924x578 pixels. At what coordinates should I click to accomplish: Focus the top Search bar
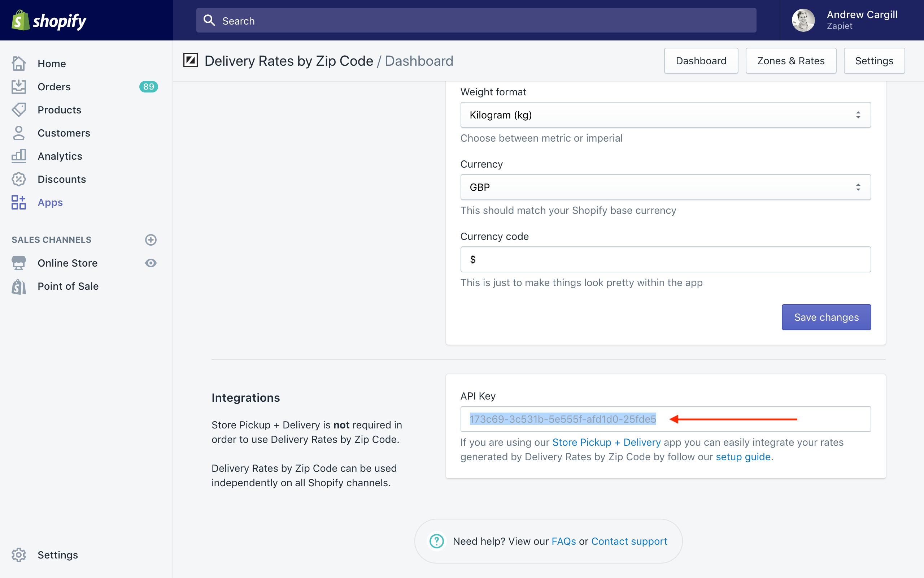(476, 20)
